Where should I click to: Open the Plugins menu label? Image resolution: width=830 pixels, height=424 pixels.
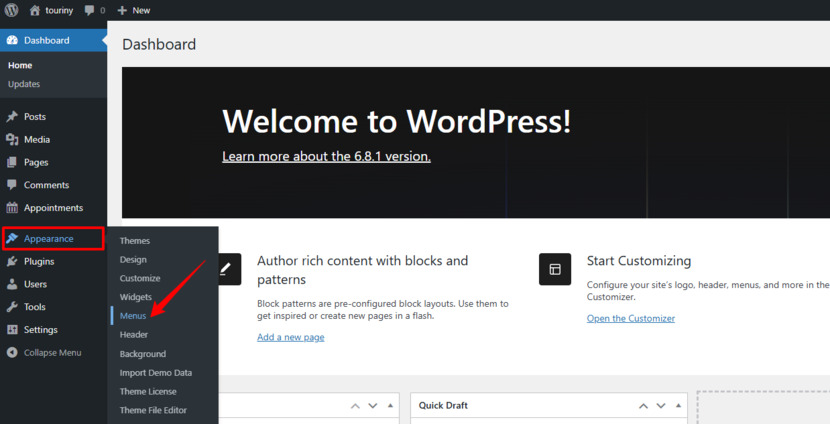39,261
